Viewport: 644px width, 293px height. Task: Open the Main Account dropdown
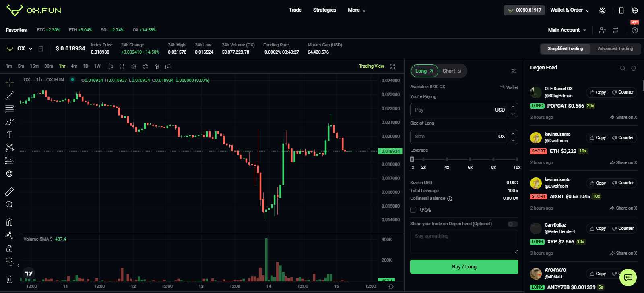pos(567,30)
